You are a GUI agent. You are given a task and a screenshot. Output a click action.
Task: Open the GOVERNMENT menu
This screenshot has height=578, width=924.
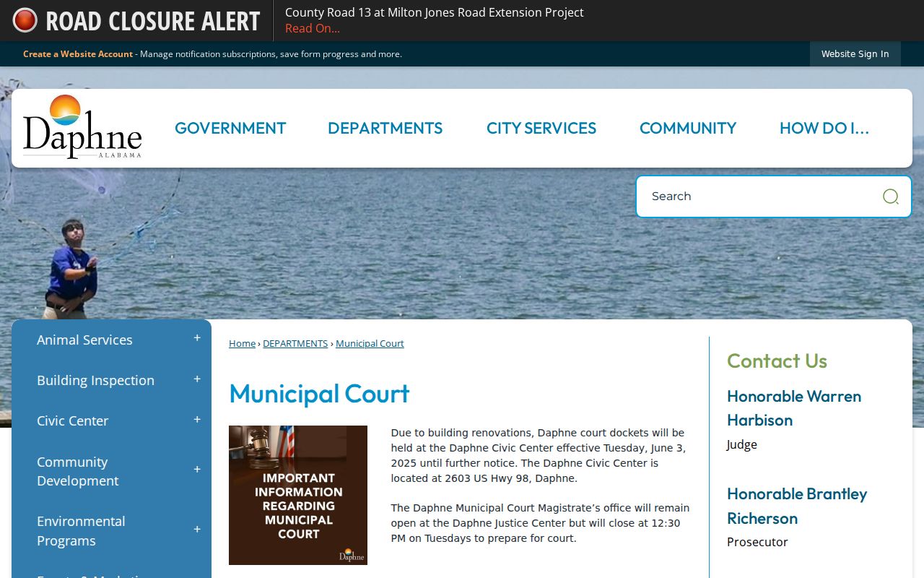point(230,128)
